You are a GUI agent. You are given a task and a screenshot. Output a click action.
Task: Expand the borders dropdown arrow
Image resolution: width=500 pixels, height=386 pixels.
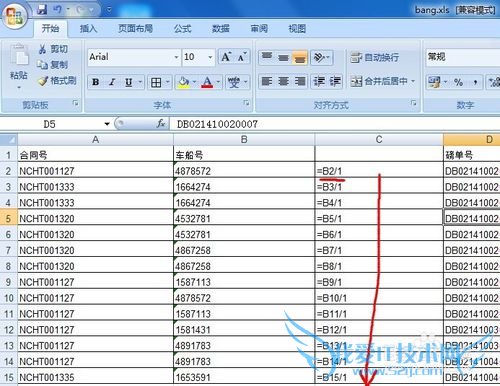[x=168, y=82]
